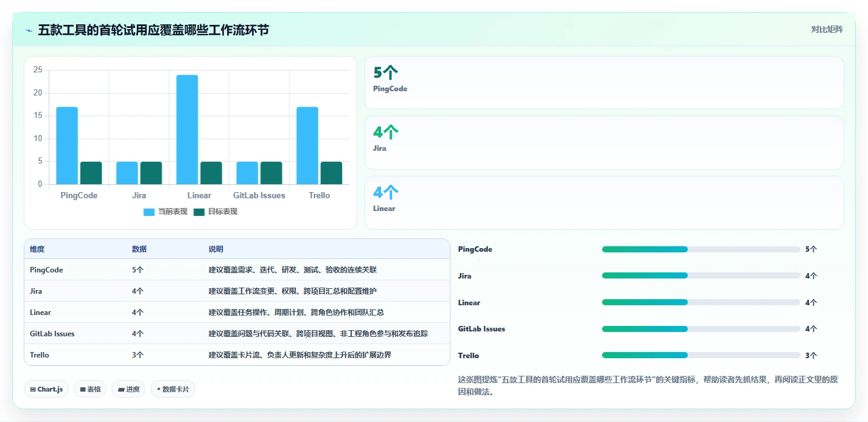
Task: Click the 5个 value in PingCode table row
Action: pyautogui.click(x=138, y=270)
